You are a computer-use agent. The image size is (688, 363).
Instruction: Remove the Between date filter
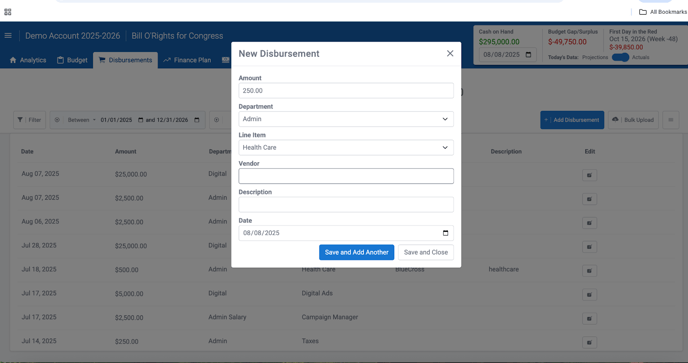tap(57, 120)
